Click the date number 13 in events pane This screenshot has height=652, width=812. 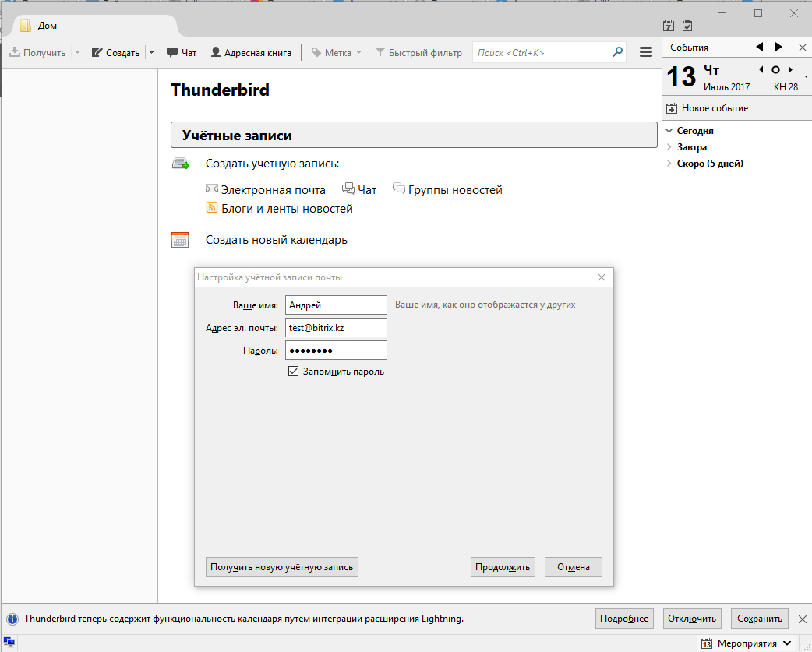coord(681,76)
